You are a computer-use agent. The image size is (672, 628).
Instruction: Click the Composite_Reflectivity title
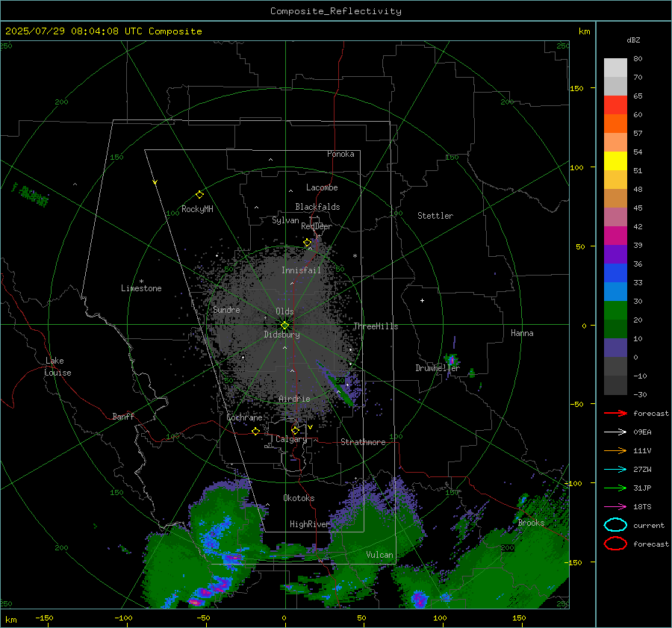coord(336,11)
